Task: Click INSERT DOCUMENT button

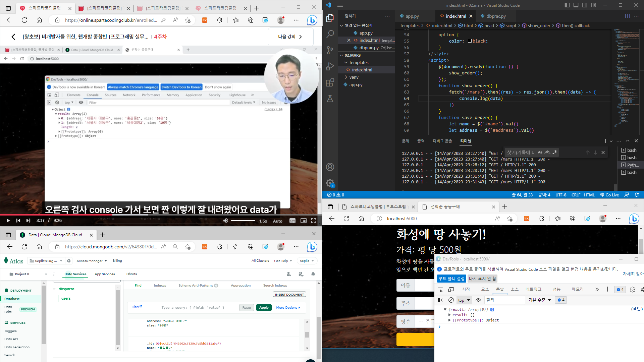Action: (289, 295)
